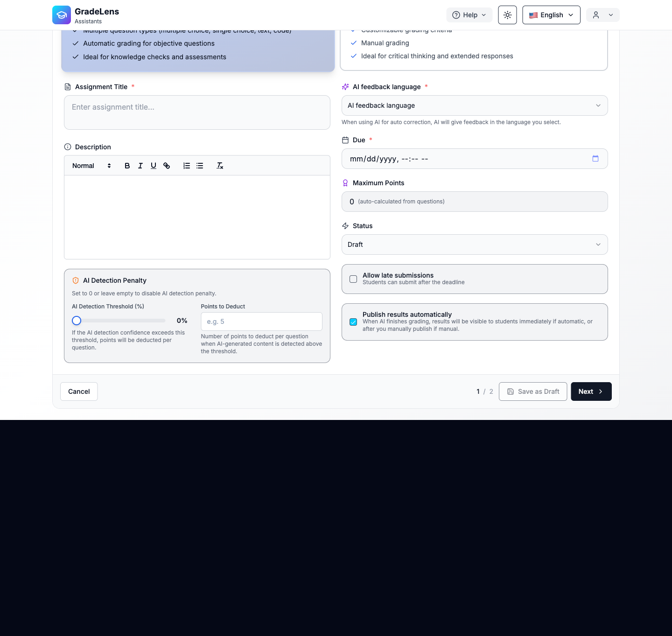Add a bullet list in the description editor
672x636 pixels.
point(200,166)
